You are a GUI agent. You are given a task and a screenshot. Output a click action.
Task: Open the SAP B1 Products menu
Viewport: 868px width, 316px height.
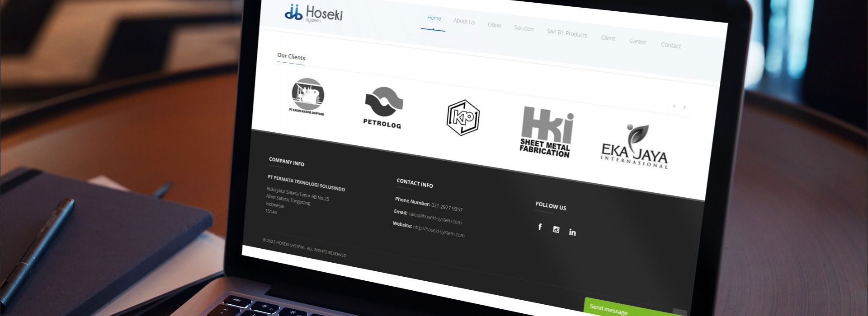tap(567, 33)
